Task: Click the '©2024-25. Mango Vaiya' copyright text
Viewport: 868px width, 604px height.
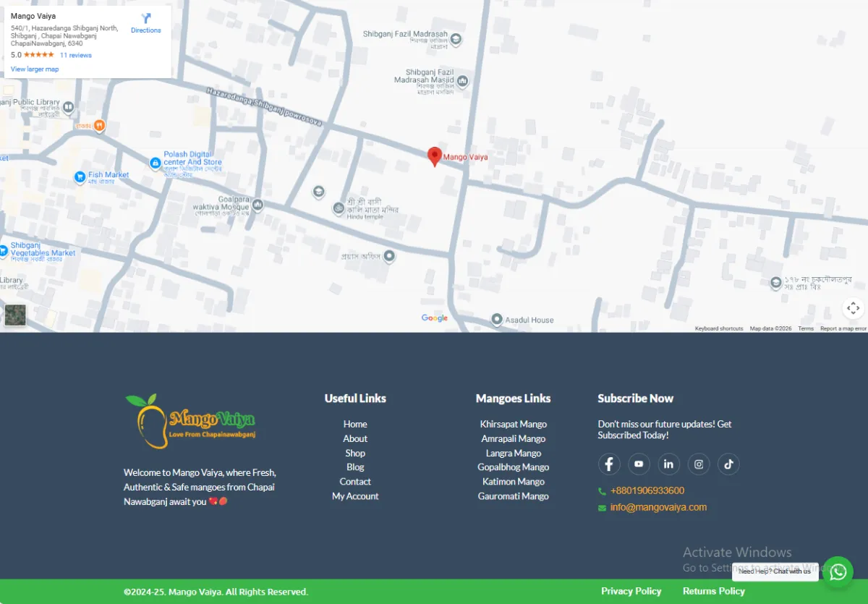Action: (x=216, y=592)
